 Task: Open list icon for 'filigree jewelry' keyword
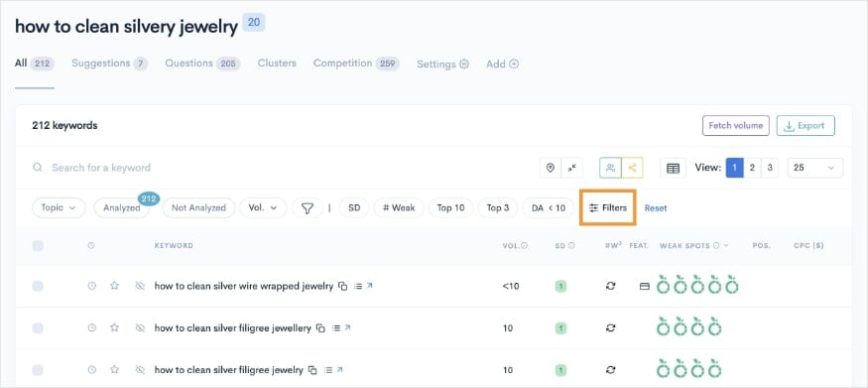click(x=327, y=370)
